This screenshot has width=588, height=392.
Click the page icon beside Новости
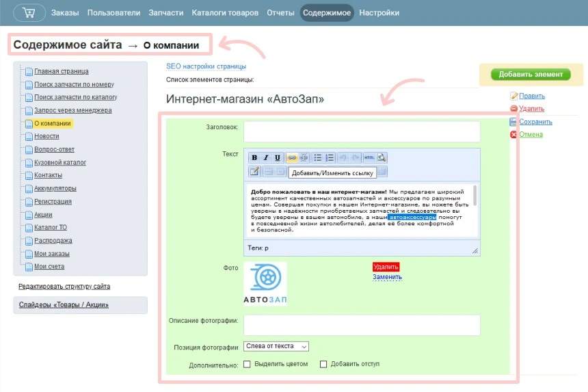(x=29, y=136)
